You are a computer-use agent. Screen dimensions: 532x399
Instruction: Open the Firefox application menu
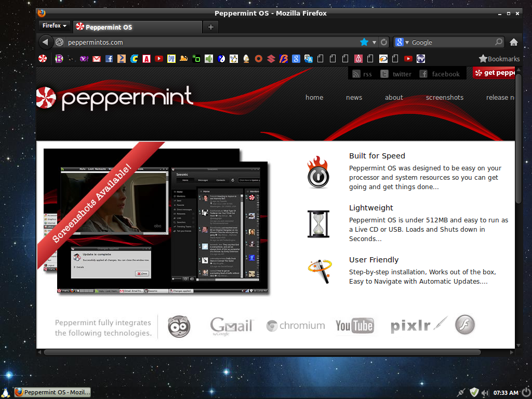54,26
